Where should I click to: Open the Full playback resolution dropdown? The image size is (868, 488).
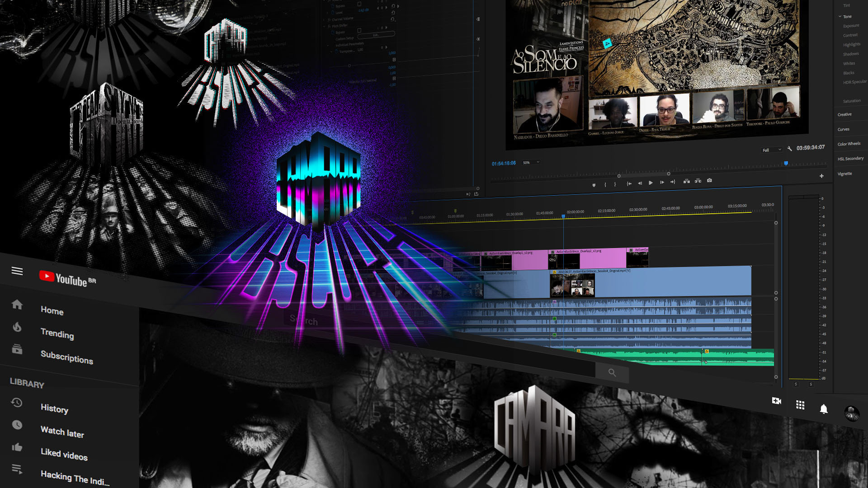point(772,150)
